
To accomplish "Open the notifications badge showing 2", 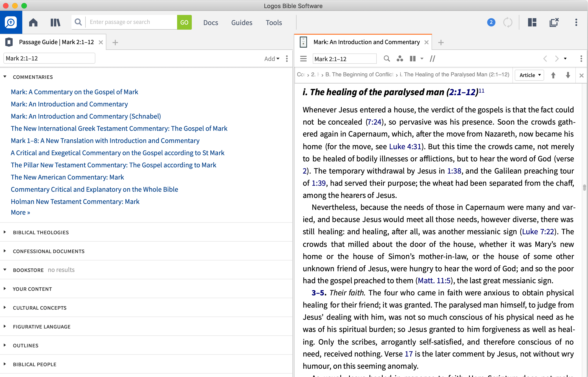I will click(x=491, y=22).
